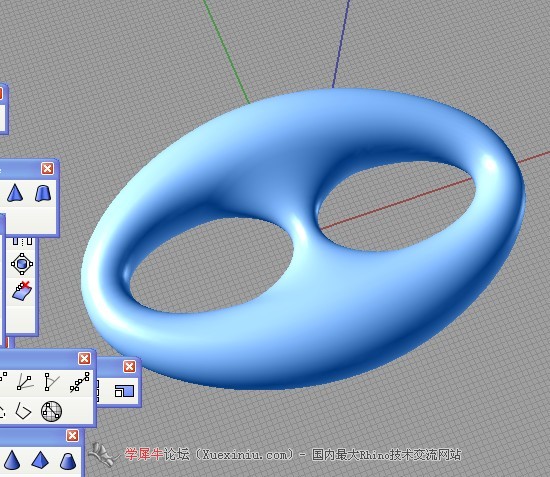Image resolution: width=550 pixels, height=477 pixels.
Task: Click the remove surface control points icon
Action: pyautogui.click(x=22, y=291)
